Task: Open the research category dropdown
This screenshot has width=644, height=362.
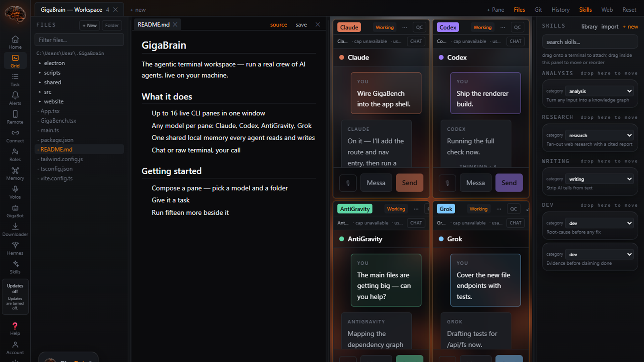Action: (600, 136)
